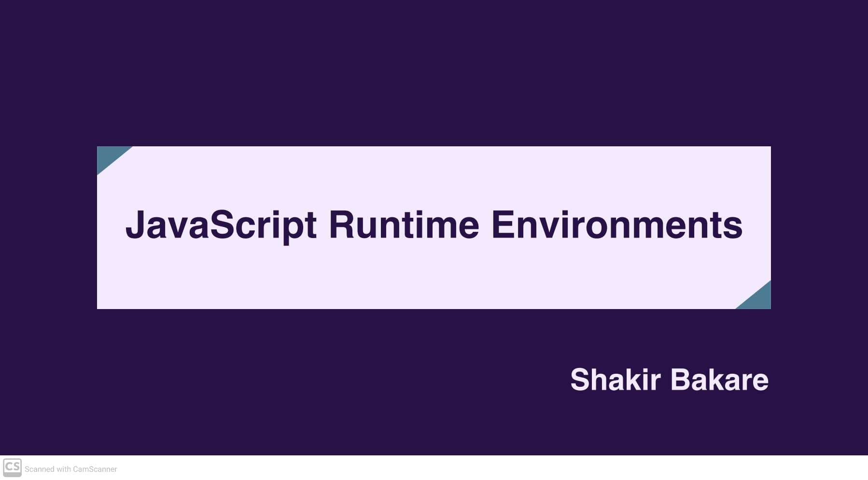868x480 pixels.
Task: Click the word "Environments" in the title
Action: (616, 225)
